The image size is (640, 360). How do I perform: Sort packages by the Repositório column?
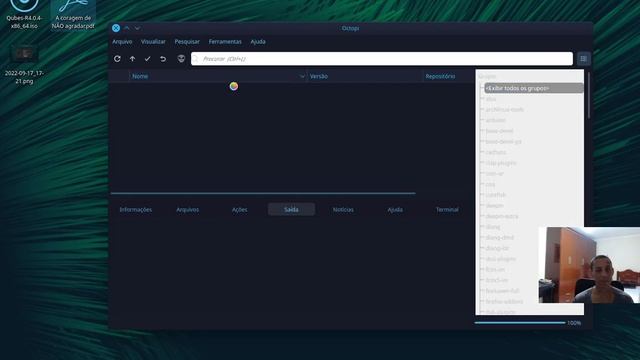pos(448,76)
